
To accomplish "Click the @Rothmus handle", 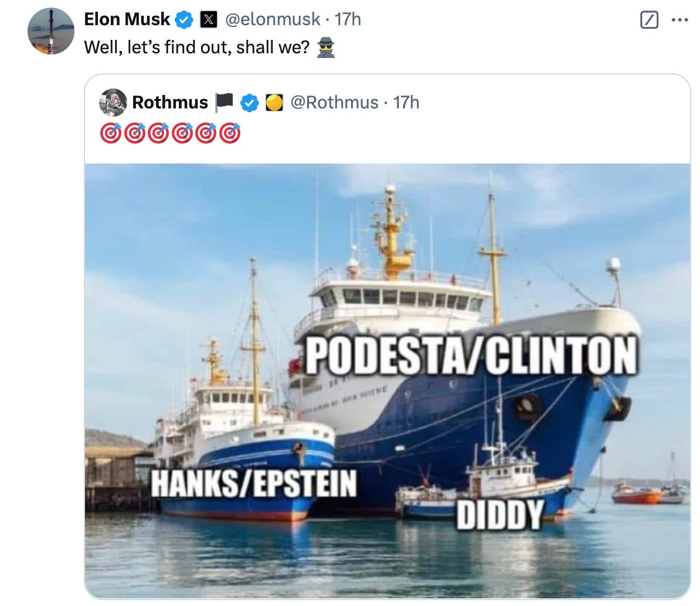I will pos(334,103).
